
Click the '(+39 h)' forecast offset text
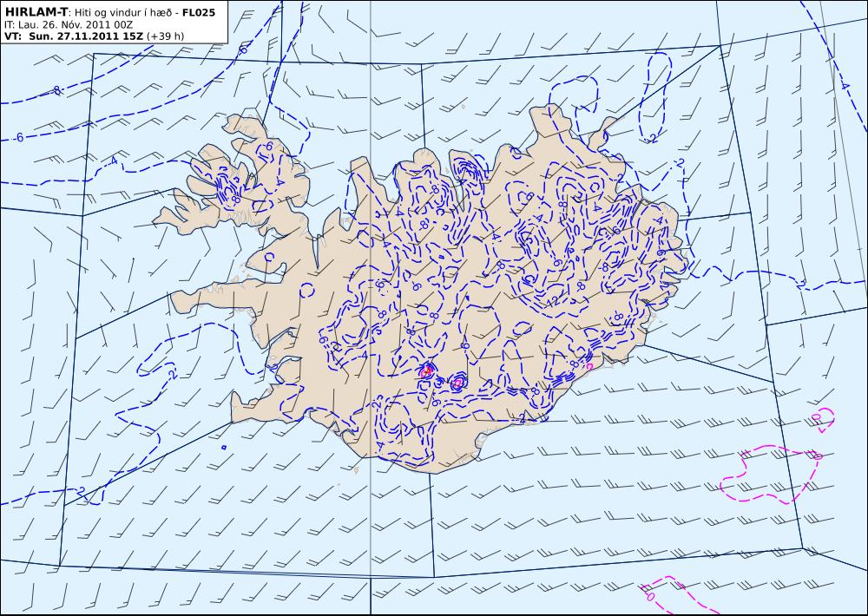(166, 37)
